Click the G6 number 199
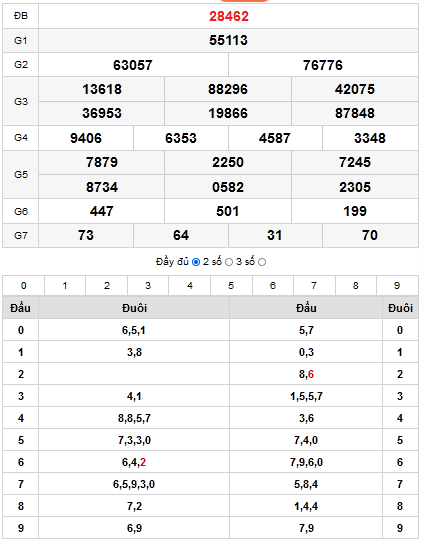424x544 pixels. click(355, 211)
